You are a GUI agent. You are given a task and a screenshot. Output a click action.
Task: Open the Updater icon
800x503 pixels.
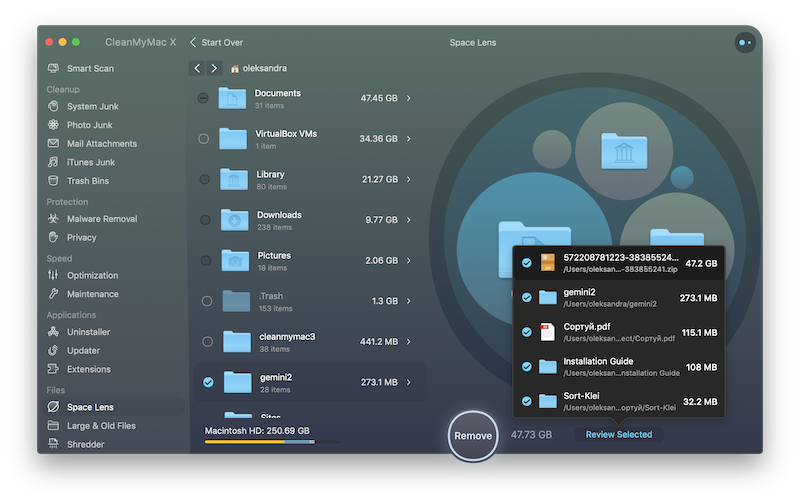pos(53,350)
